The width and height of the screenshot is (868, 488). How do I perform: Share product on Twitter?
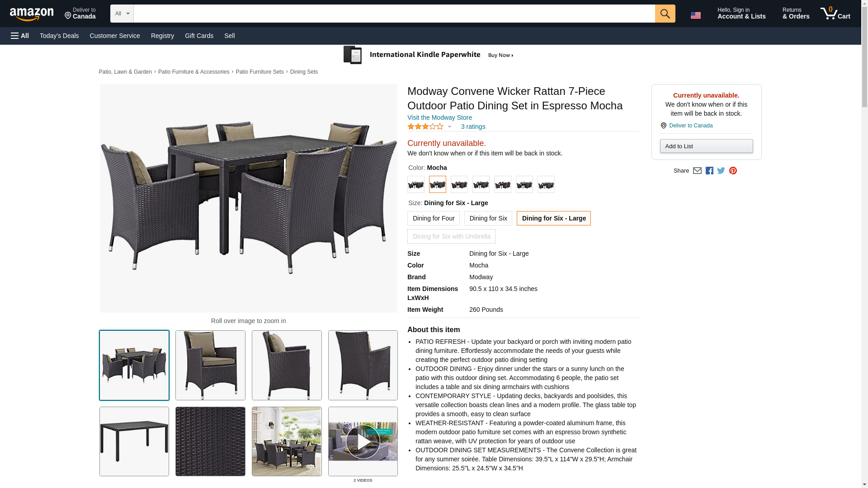click(721, 171)
